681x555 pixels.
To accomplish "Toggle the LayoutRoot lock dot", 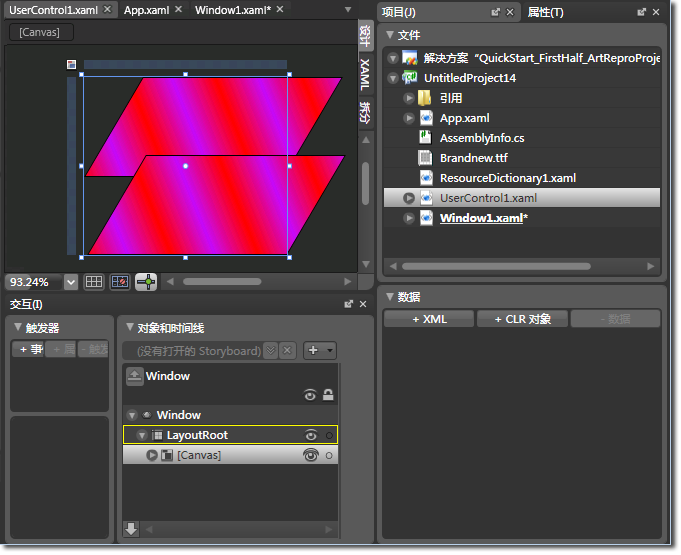I will [329, 436].
